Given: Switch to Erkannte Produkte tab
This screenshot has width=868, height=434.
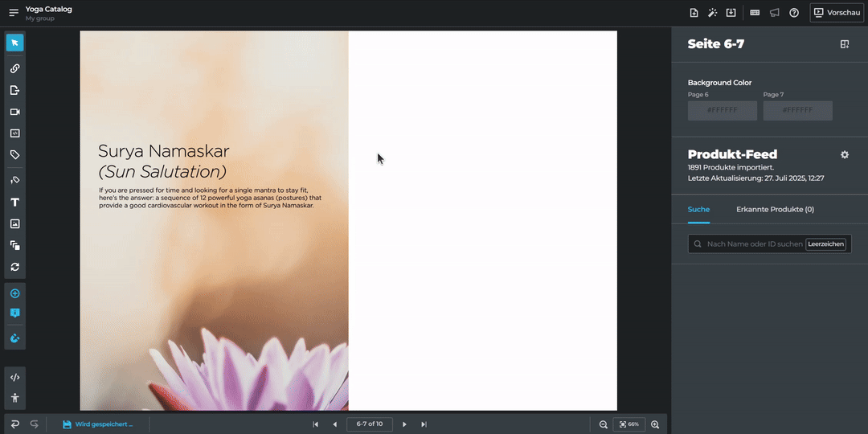Looking at the screenshot, I should 775,210.
